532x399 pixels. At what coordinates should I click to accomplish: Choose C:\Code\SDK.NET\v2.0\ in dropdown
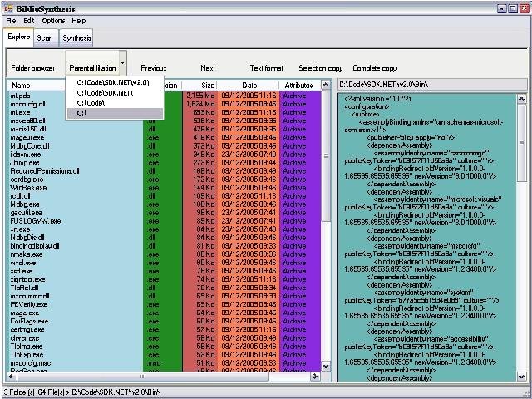coord(115,83)
